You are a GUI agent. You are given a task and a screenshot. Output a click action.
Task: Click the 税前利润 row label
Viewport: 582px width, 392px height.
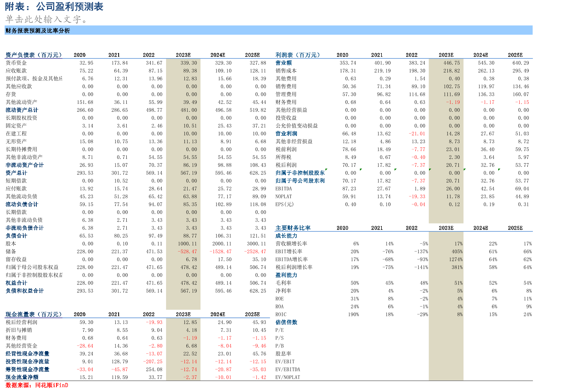coord(286,149)
